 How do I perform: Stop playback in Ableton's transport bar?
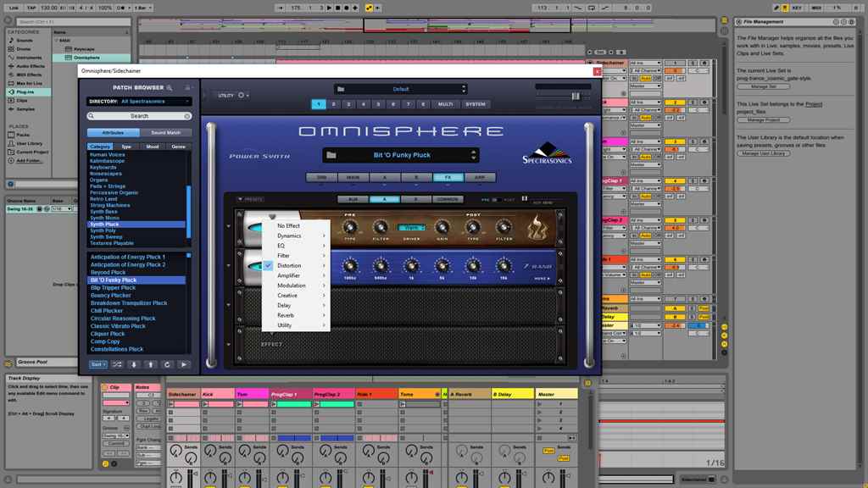point(337,8)
